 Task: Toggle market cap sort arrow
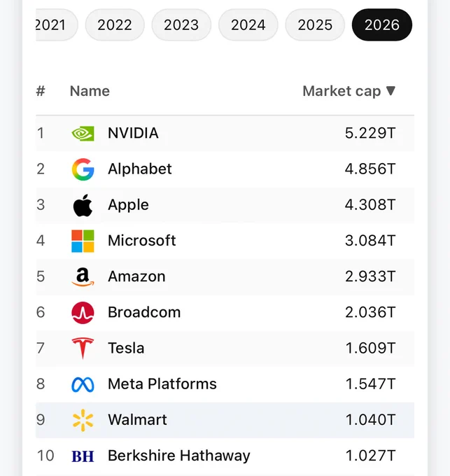[x=391, y=91]
